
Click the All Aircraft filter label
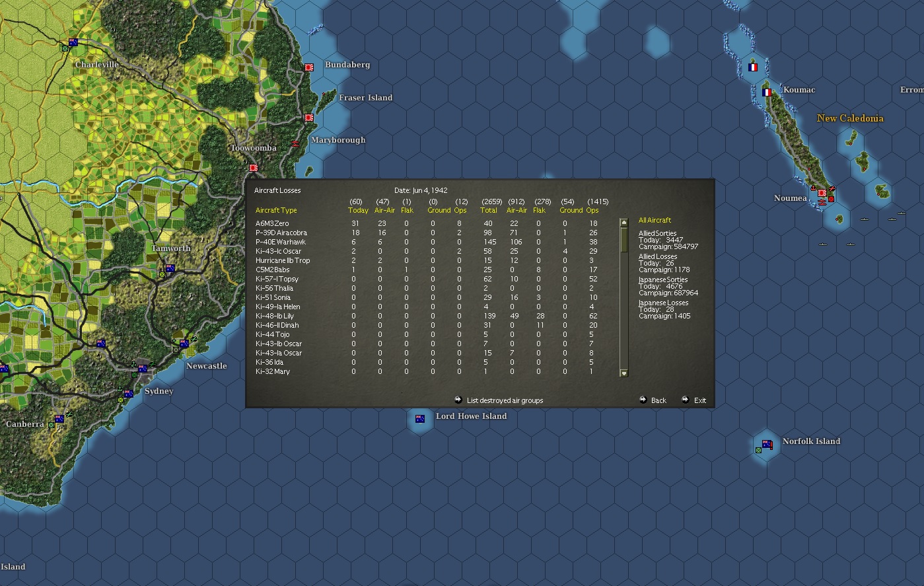655,220
